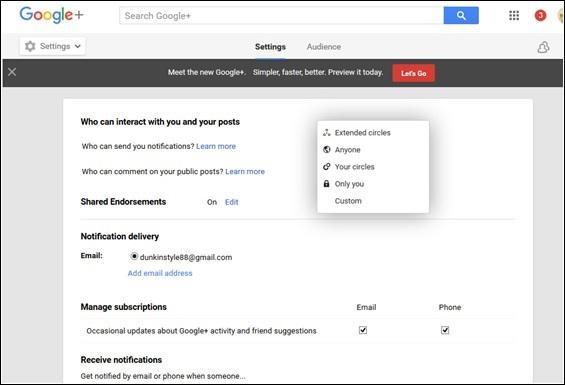Click the Google+ logo

(x=51, y=15)
